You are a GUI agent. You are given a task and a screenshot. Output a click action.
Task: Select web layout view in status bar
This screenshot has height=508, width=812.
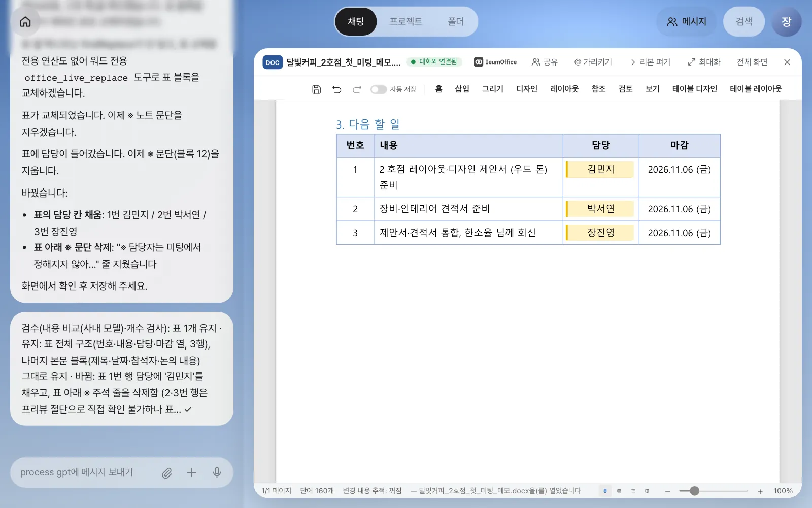tap(619, 491)
